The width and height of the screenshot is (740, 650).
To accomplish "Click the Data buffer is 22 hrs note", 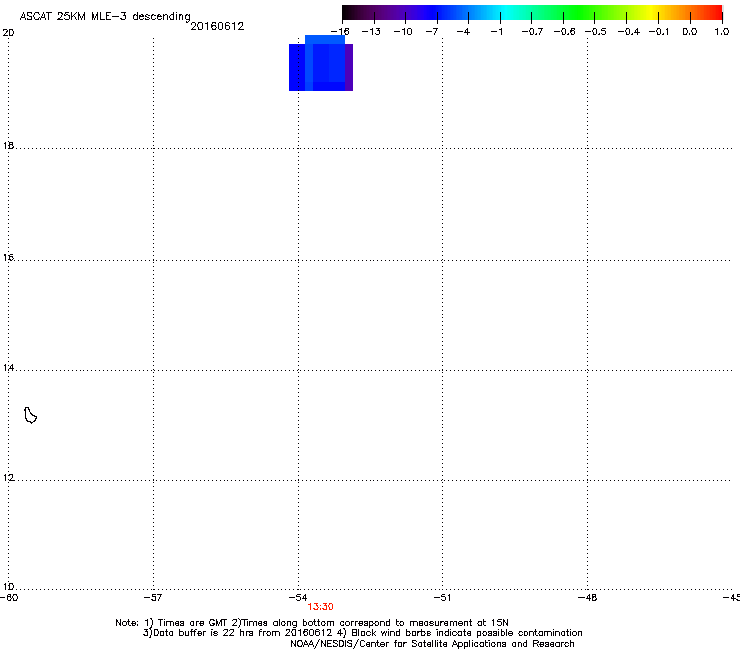I will [x=362, y=633].
